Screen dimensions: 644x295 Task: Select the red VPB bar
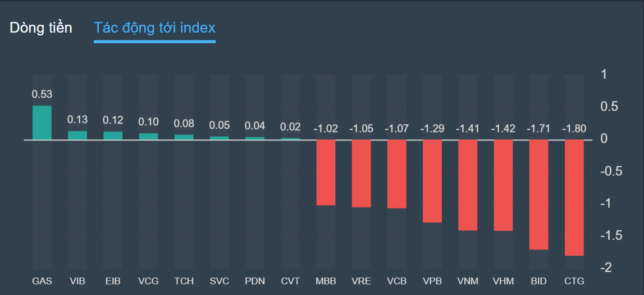point(432,181)
